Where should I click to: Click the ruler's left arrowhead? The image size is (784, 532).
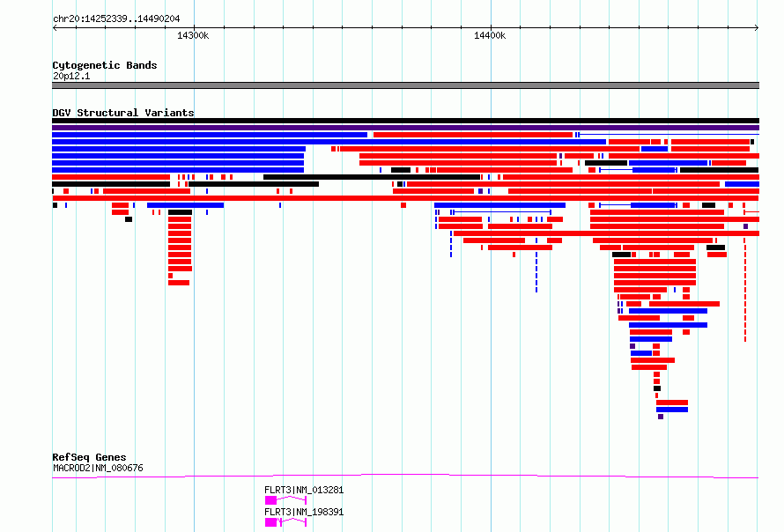tap(55, 28)
